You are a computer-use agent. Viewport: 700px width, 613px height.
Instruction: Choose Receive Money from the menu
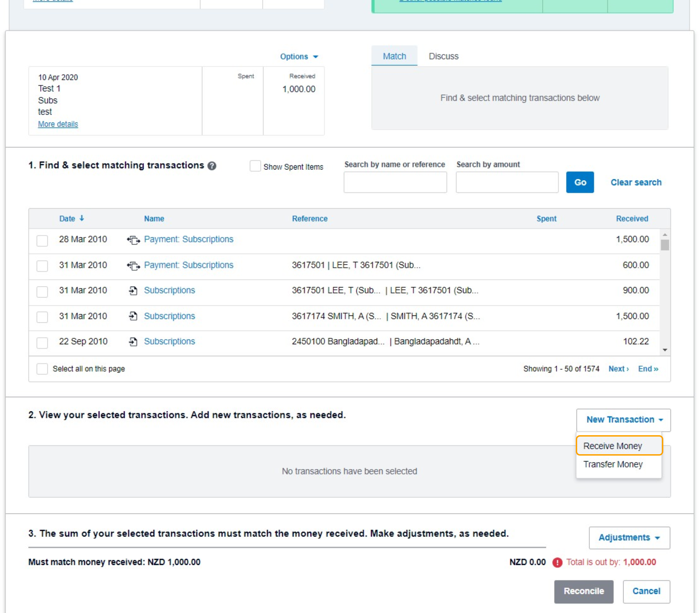click(x=612, y=446)
